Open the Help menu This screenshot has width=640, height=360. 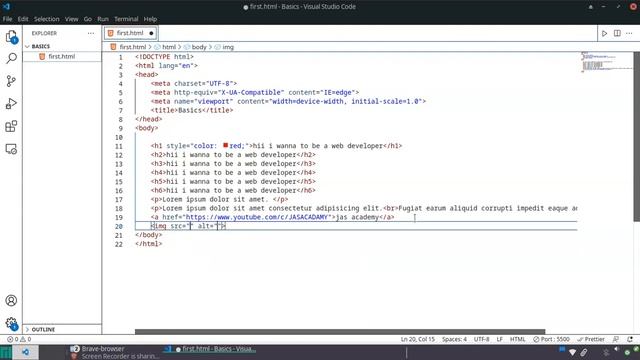coord(150,19)
